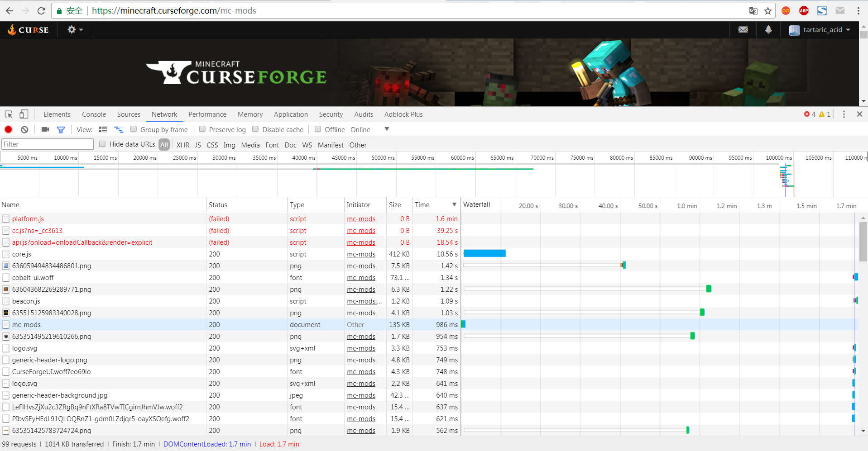Click the network Filter text field
Viewport: 868px width, 451px height.
(x=48, y=144)
